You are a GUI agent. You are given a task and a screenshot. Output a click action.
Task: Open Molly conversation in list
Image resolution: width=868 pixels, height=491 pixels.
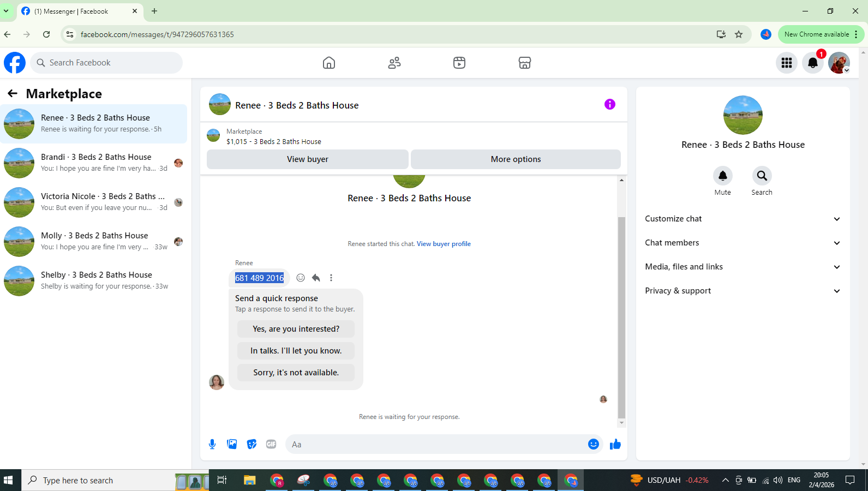pos(93,242)
